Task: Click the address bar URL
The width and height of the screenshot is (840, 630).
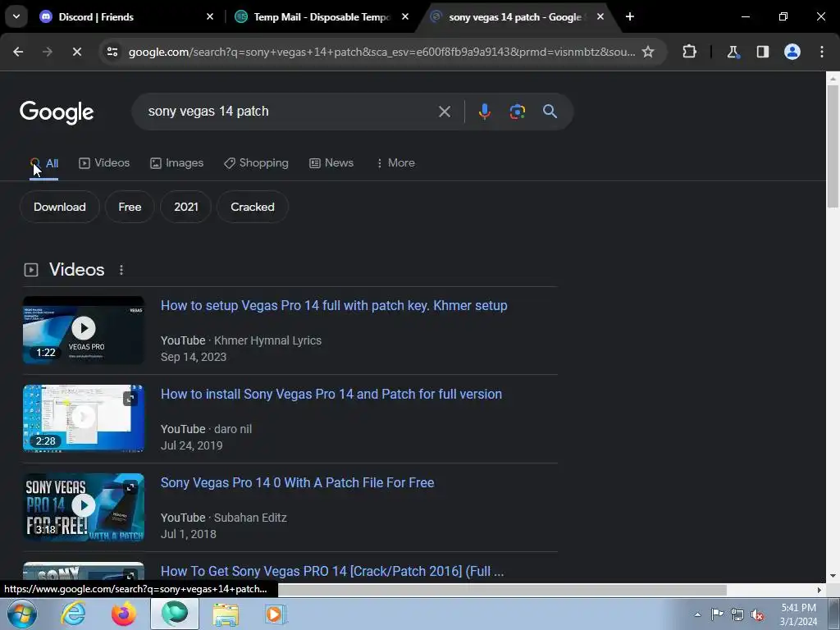Action: click(x=381, y=52)
